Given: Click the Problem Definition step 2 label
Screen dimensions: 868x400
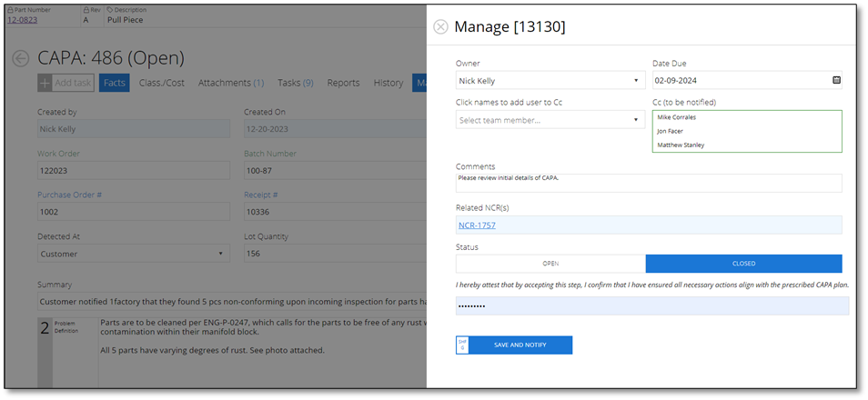Looking at the screenshot, I should 66,326.
